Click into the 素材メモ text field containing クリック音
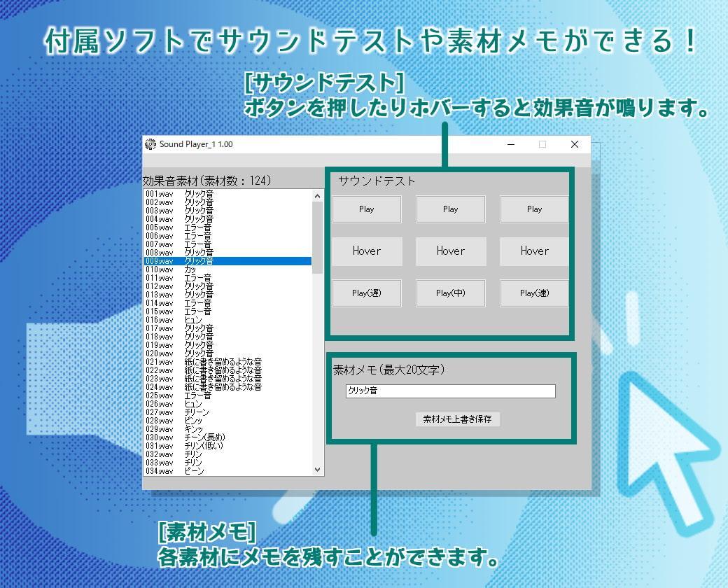Viewport: 728px width, 588px height. click(x=450, y=391)
